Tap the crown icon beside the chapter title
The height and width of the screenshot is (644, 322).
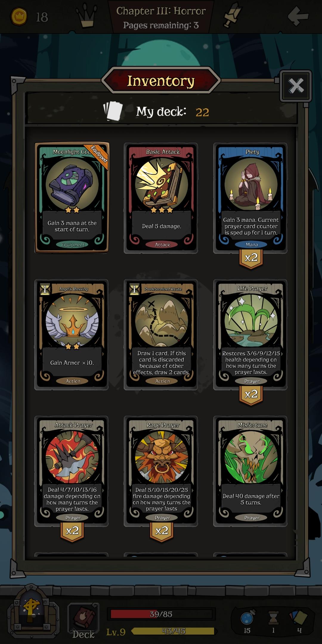pos(86,16)
